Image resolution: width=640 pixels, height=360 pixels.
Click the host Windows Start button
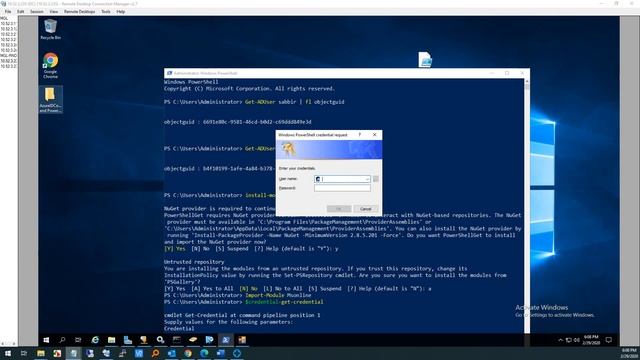pyautogui.click(x=8, y=353)
